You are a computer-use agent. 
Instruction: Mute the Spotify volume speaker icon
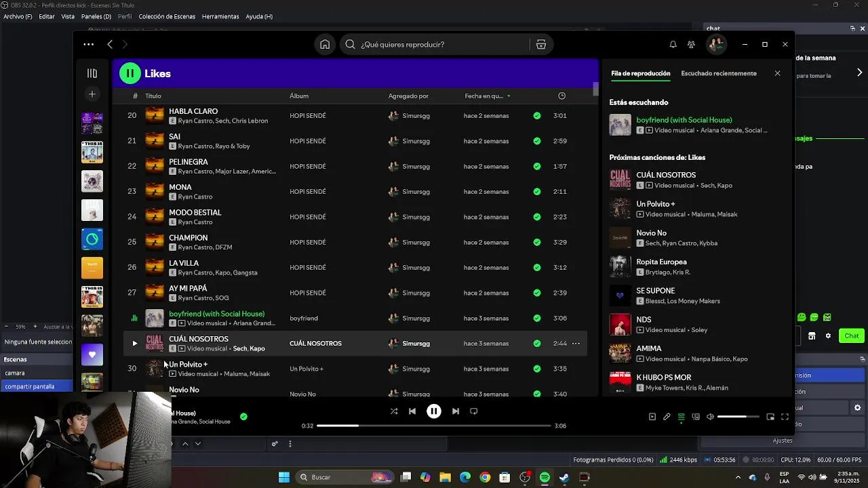coord(710,417)
